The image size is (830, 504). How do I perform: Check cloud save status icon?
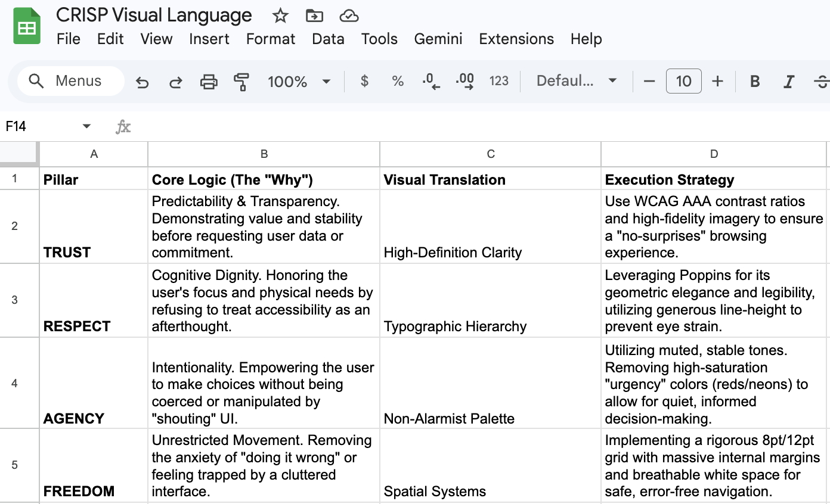(349, 16)
